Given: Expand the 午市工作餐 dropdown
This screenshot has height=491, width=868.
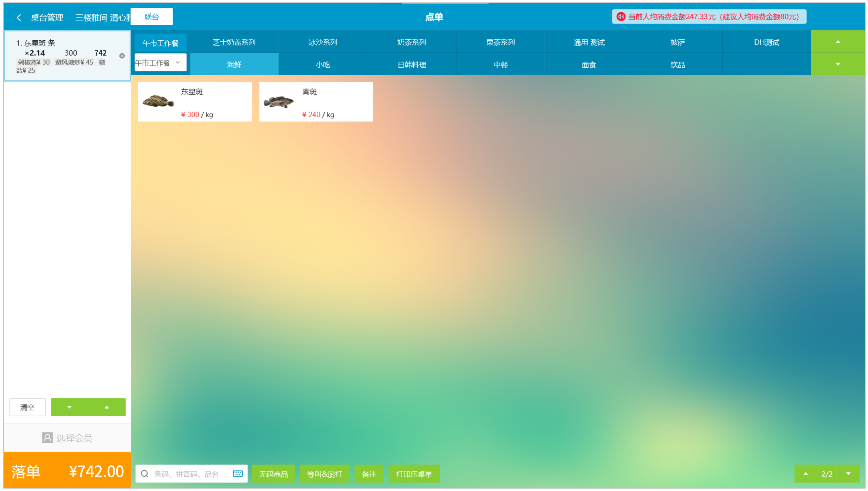Looking at the screenshot, I should 178,63.
